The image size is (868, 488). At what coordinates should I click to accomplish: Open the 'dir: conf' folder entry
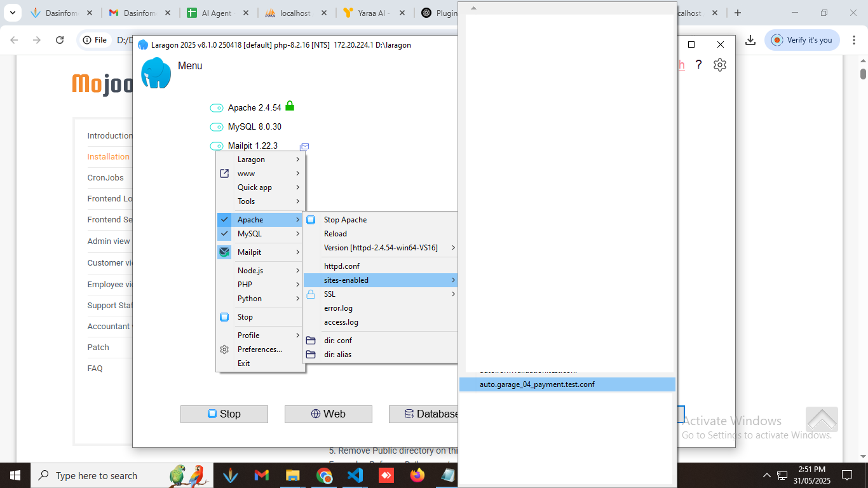[337, 341]
